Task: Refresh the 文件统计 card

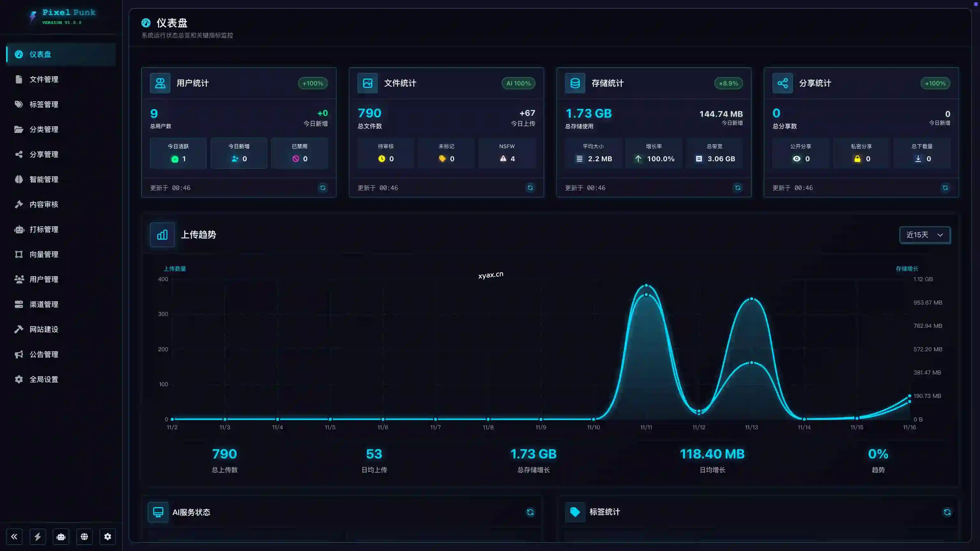Action: point(530,188)
